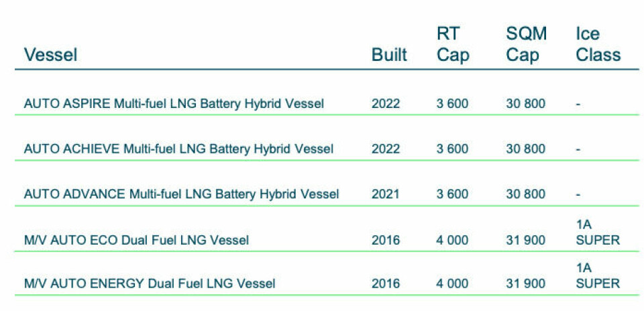Viewport: 644px width, 311px height.
Task: Select the AUTO ADVANCE vessel name
Action: pos(181,194)
